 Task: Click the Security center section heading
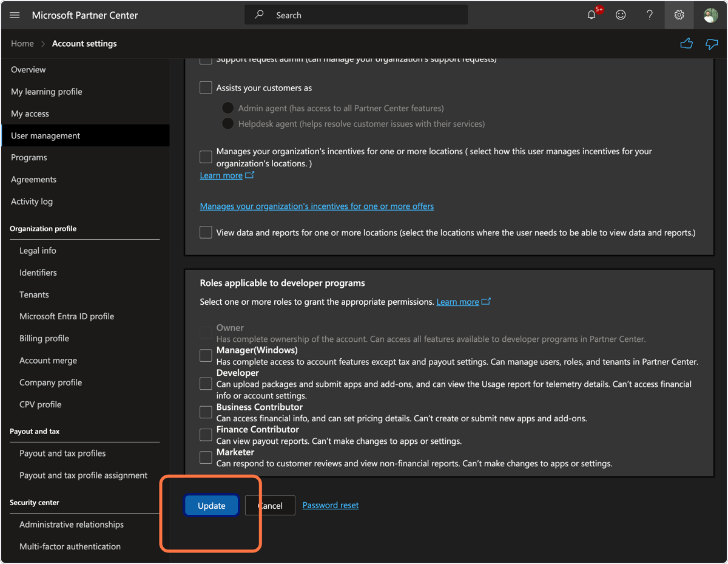coord(35,502)
